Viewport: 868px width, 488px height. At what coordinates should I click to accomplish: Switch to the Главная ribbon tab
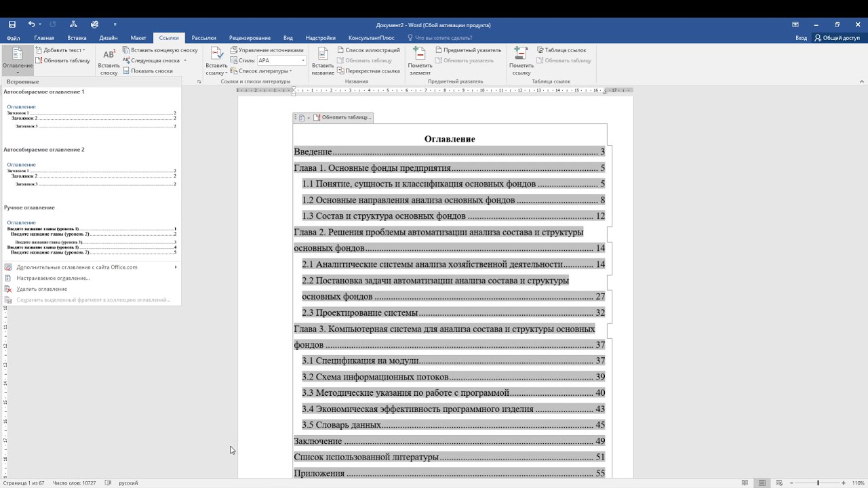tap(44, 38)
